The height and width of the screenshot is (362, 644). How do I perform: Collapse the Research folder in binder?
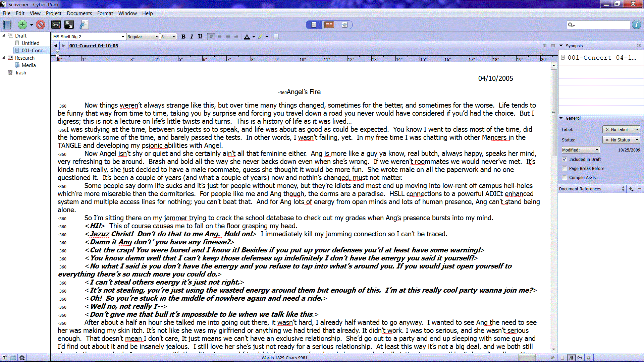point(4,58)
